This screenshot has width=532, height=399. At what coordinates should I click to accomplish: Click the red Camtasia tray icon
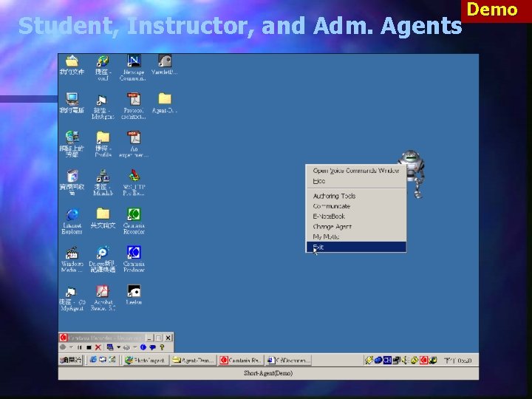click(x=424, y=361)
